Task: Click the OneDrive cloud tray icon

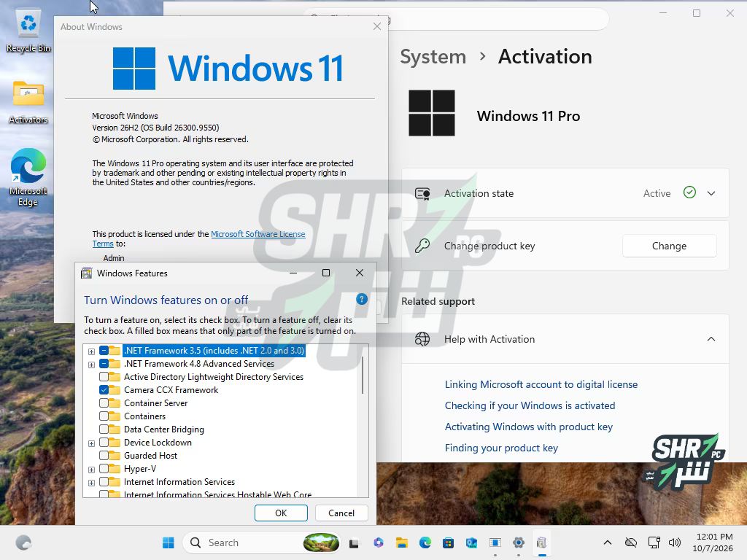Action: tap(631, 542)
